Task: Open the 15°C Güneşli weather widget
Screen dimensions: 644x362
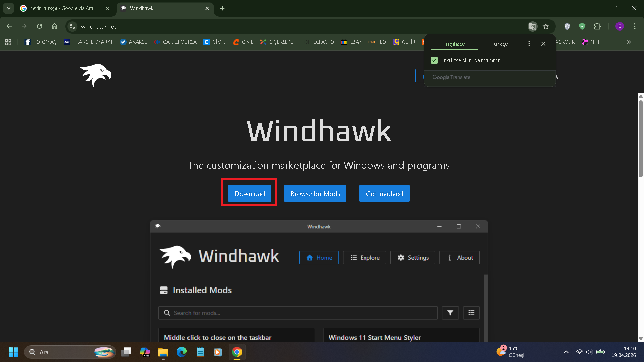Action: [512, 352]
